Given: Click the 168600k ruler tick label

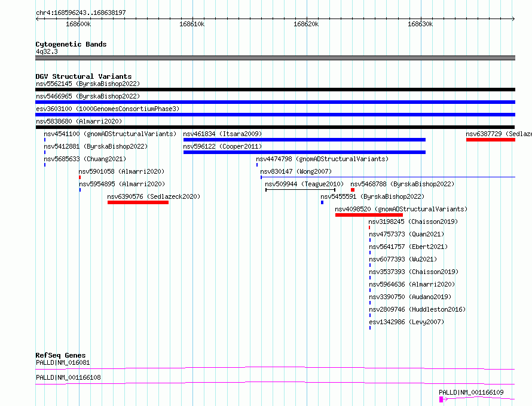Looking at the screenshot, I should (x=78, y=24).
